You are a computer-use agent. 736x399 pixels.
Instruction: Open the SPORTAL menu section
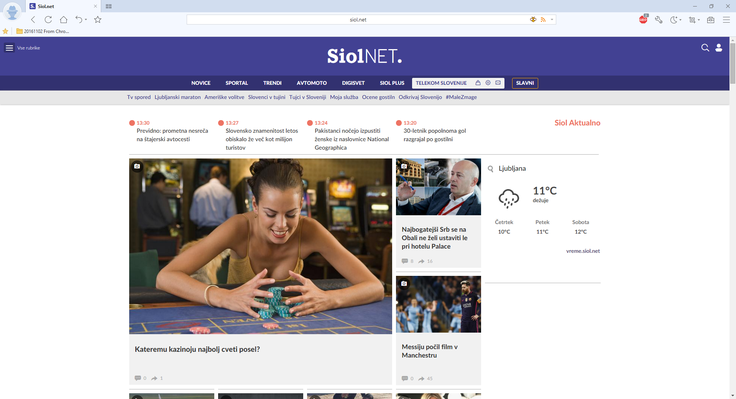(237, 83)
